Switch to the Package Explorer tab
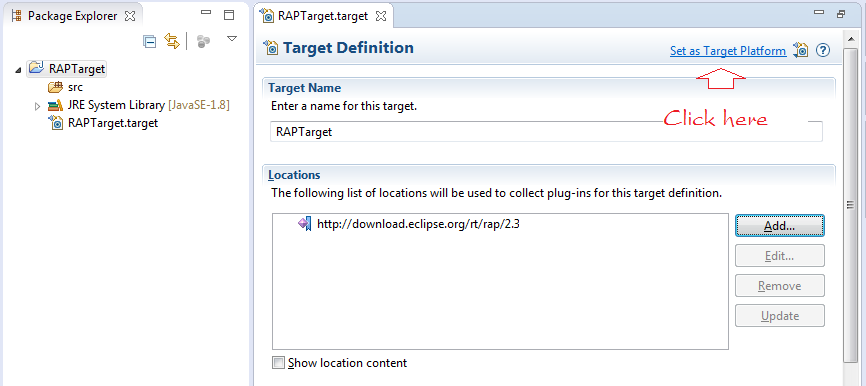The width and height of the screenshot is (866, 386). tap(72, 16)
